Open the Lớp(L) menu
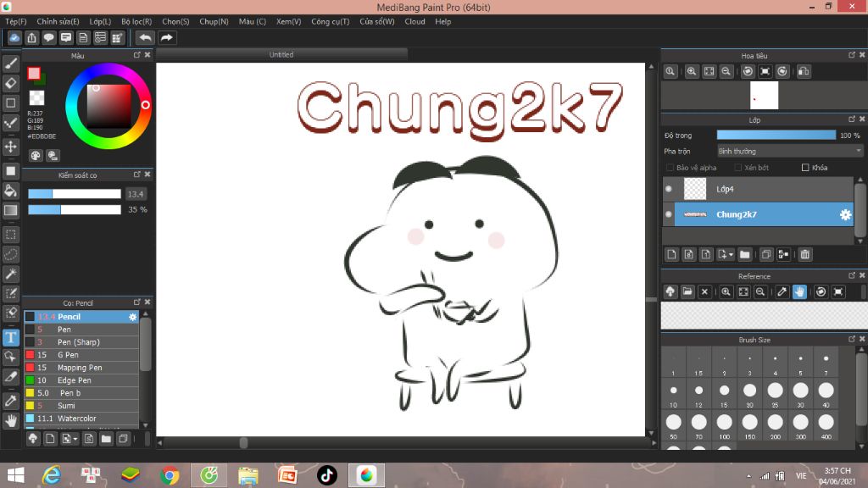Screen dimensions: 868x488 pos(100,21)
